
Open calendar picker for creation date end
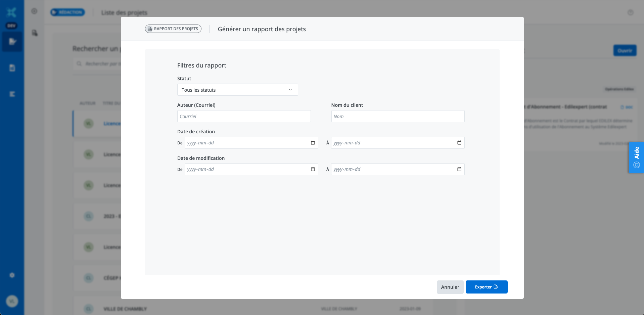(x=459, y=143)
